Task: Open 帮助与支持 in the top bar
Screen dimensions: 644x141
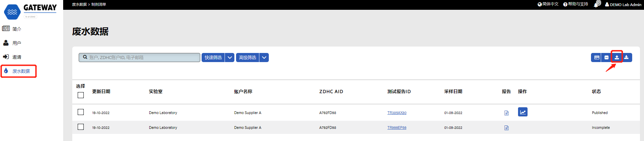Action: pos(576,4)
